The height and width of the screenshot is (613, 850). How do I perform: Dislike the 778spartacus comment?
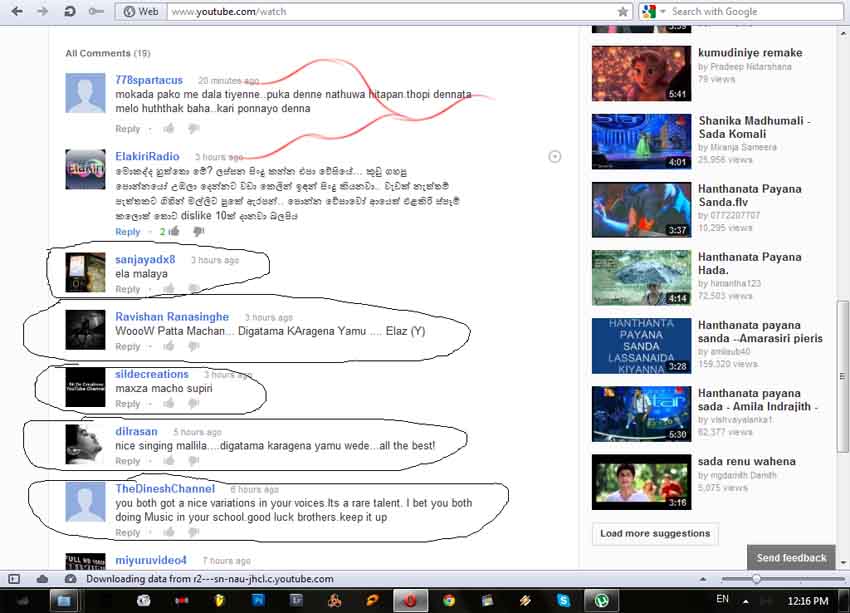pos(194,129)
